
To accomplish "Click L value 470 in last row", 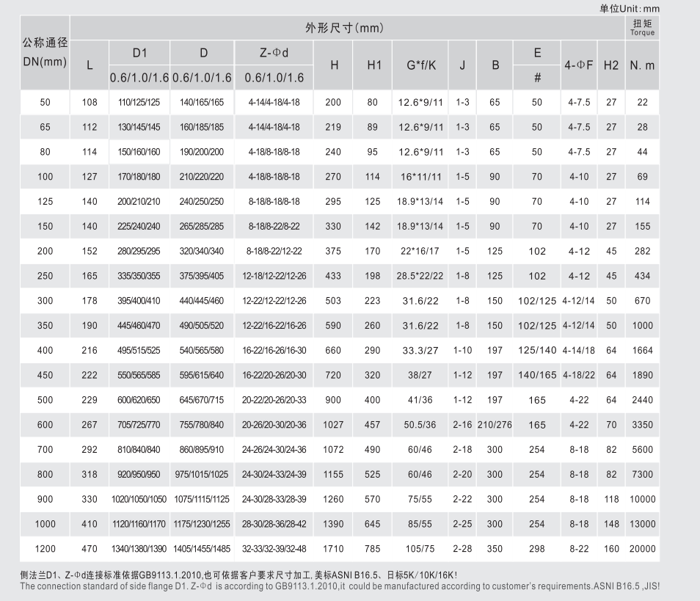I will [90, 549].
